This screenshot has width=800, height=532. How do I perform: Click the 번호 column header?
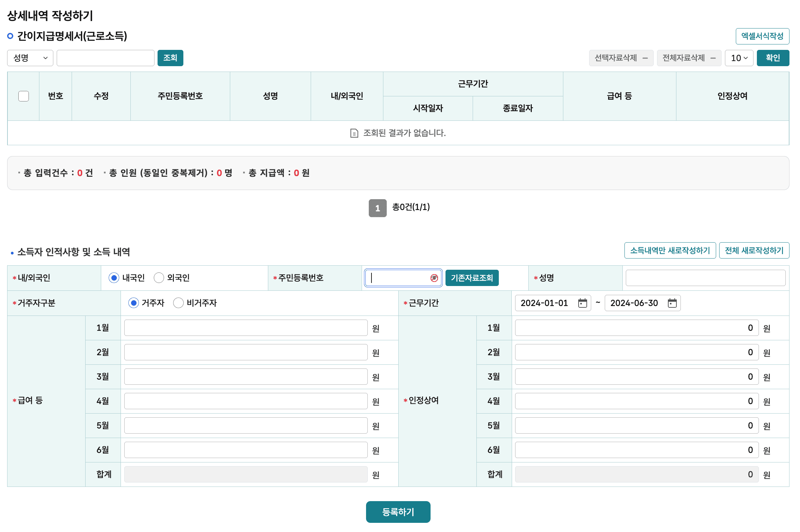(x=55, y=96)
